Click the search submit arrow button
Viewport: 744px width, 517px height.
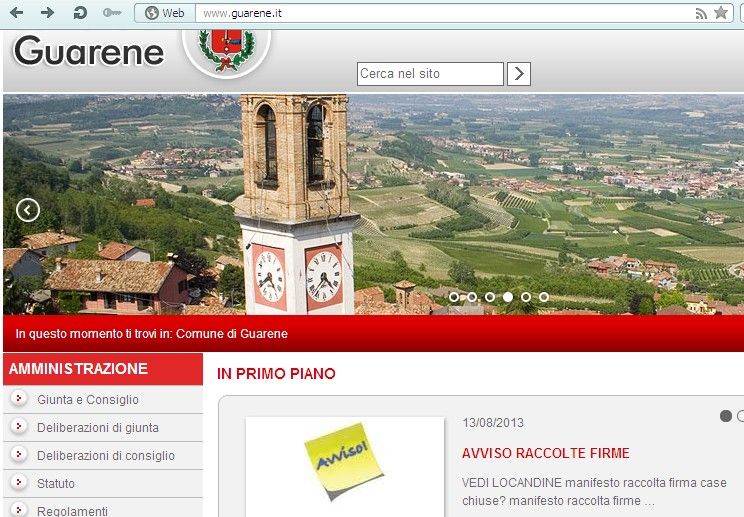[x=519, y=74]
